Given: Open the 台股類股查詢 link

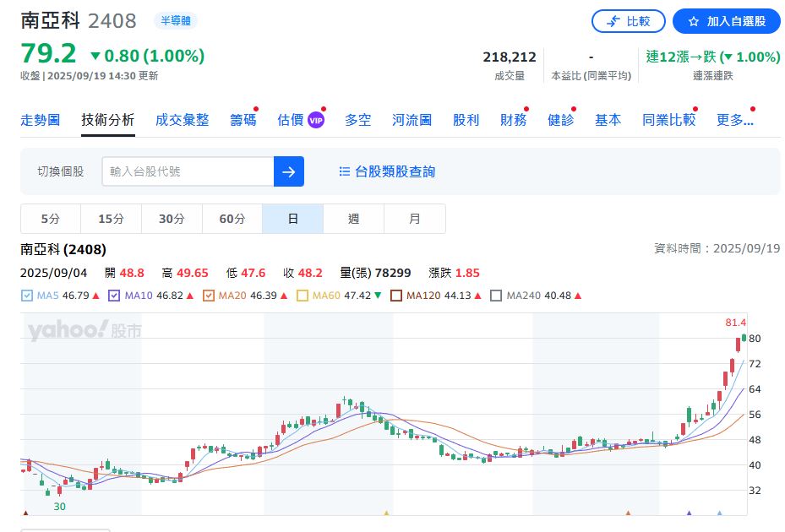Looking at the screenshot, I should click(395, 171).
